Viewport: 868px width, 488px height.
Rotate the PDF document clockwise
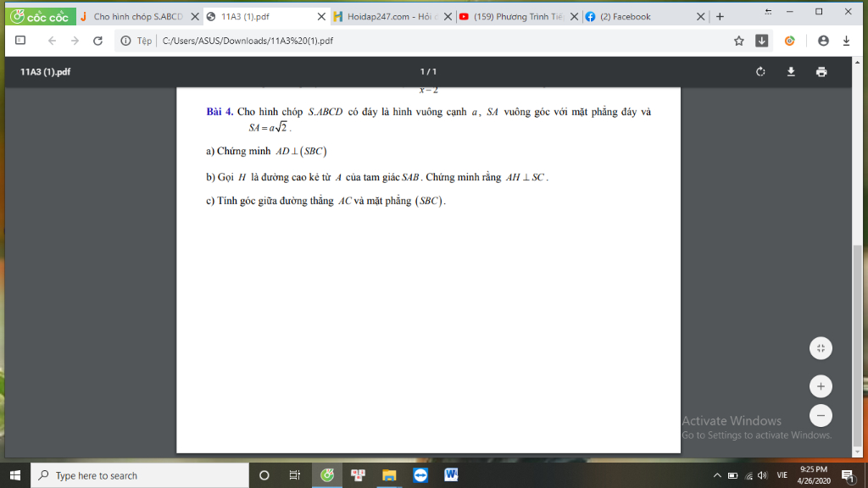point(760,71)
